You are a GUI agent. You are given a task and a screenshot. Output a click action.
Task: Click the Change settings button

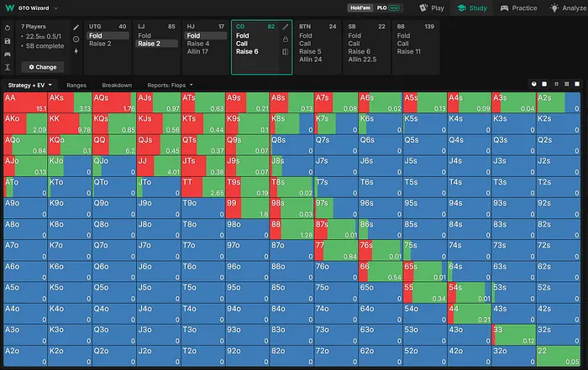tap(42, 67)
